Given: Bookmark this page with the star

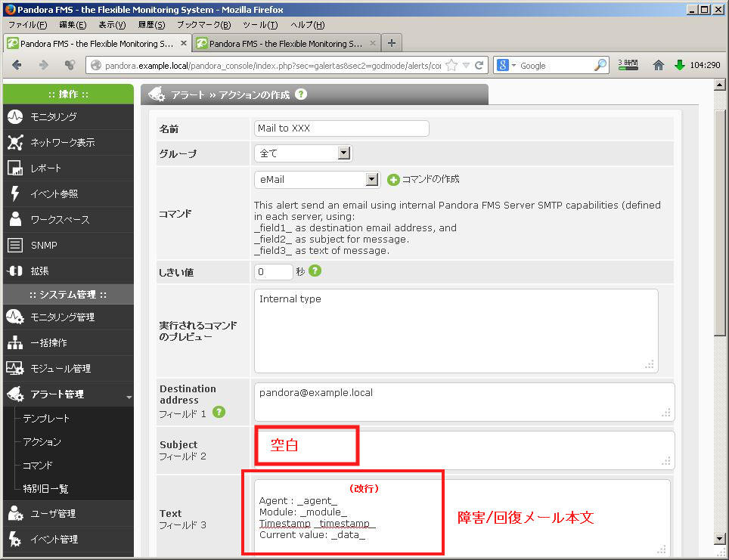Looking at the screenshot, I should coord(451,65).
